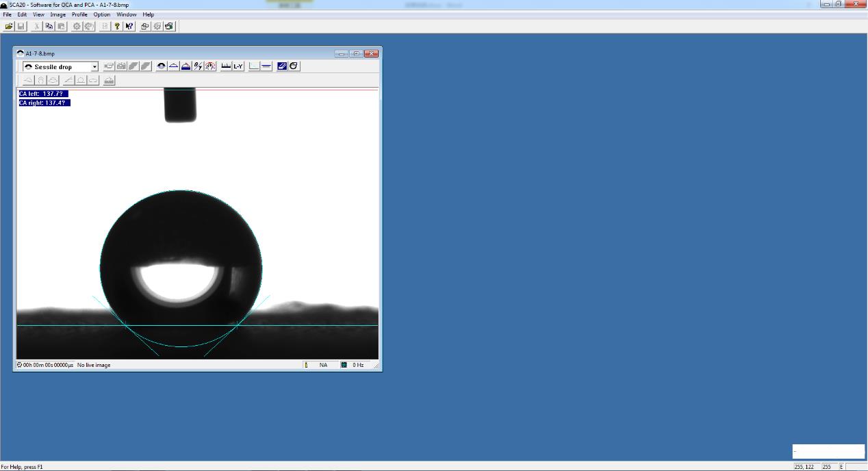Toggle the axes coordinate display button
The width and height of the screenshot is (868, 471).
(x=254, y=66)
